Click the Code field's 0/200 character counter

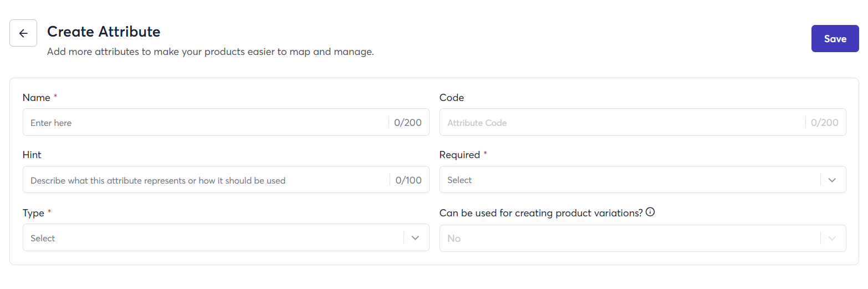point(825,123)
